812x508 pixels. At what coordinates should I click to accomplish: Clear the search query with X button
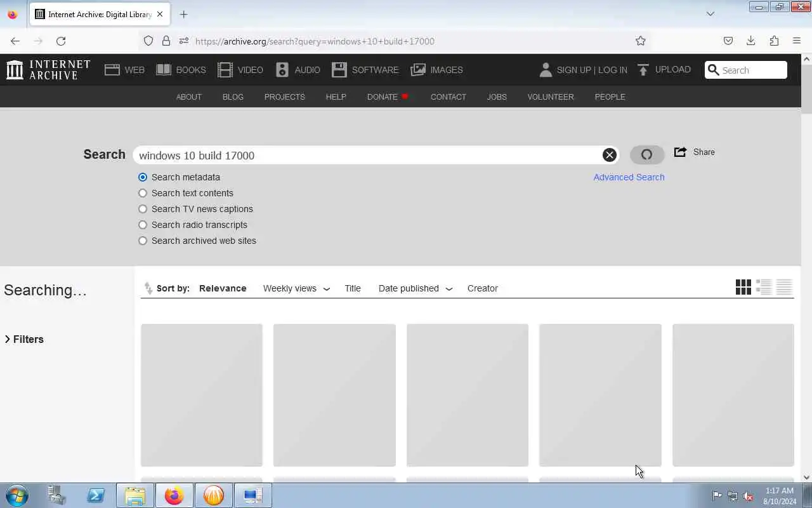[x=609, y=155]
